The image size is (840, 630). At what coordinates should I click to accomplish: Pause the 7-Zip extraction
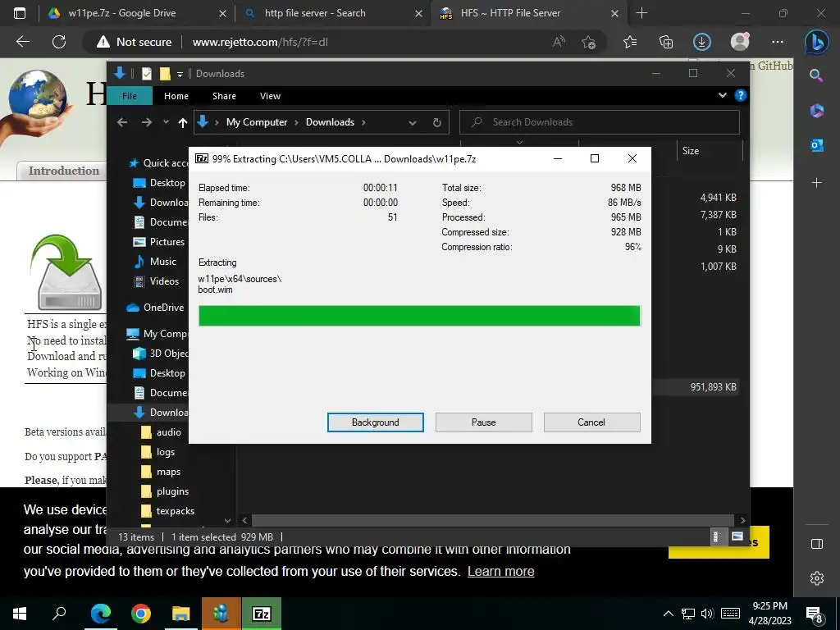tap(483, 422)
